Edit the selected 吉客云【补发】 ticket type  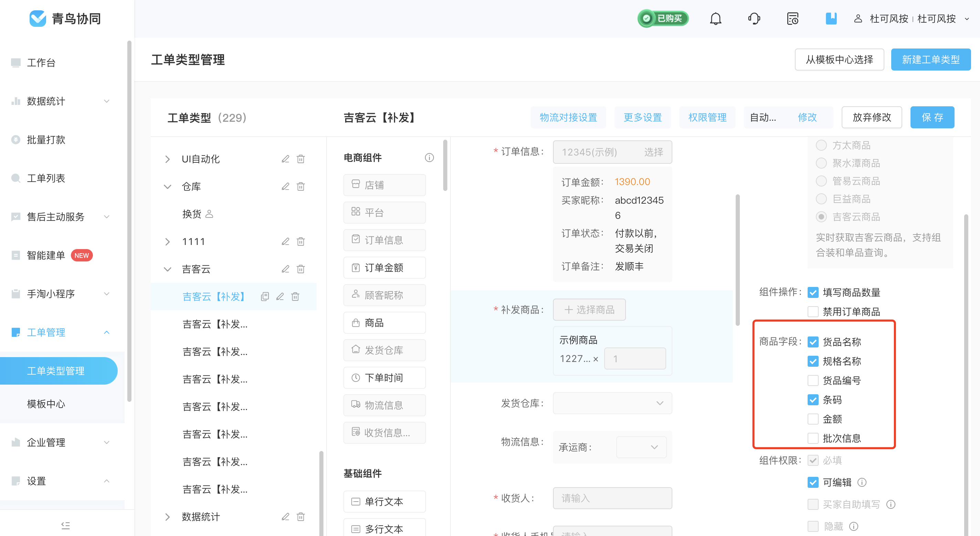click(x=280, y=297)
